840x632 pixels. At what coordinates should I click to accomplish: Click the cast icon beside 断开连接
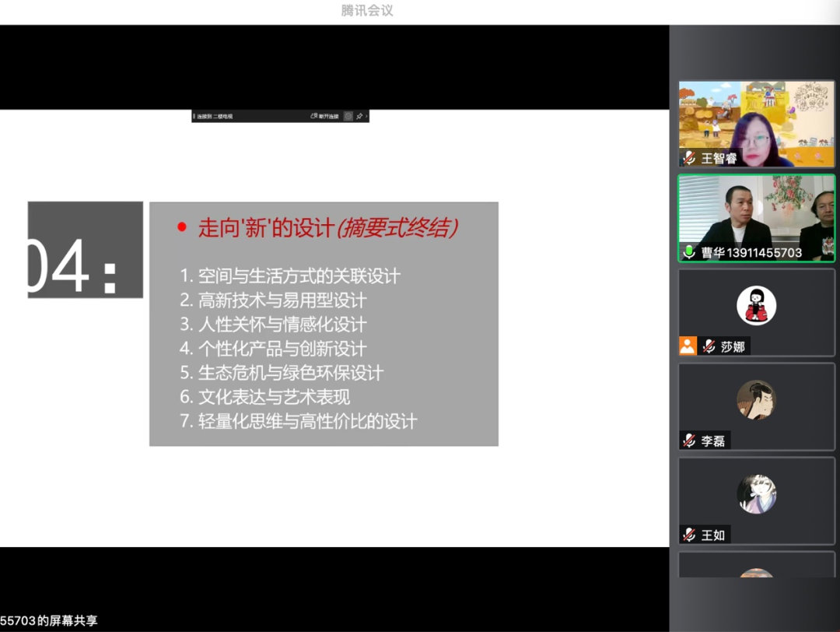pos(315,116)
